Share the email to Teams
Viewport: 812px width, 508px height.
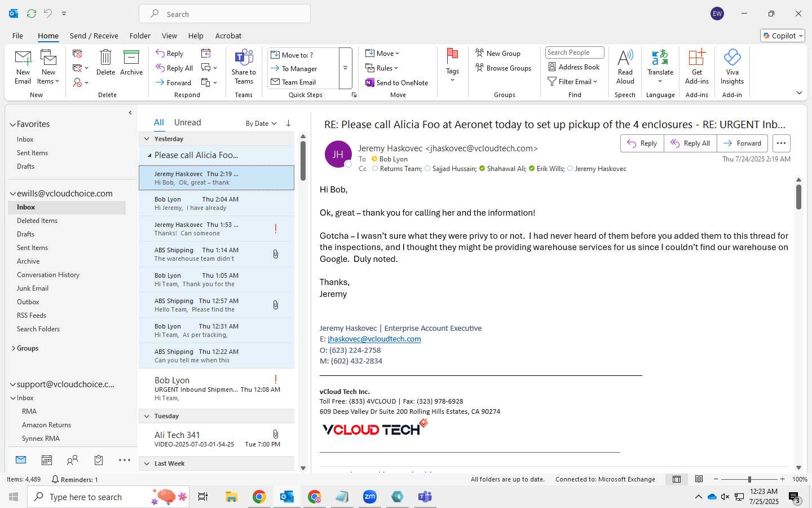[x=244, y=67]
